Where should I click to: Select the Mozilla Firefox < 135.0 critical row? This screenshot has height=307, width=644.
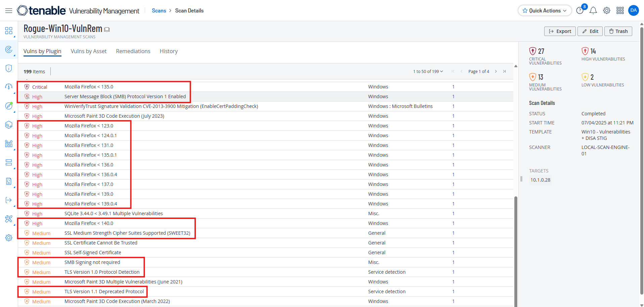pyautogui.click(x=89, y=87)
